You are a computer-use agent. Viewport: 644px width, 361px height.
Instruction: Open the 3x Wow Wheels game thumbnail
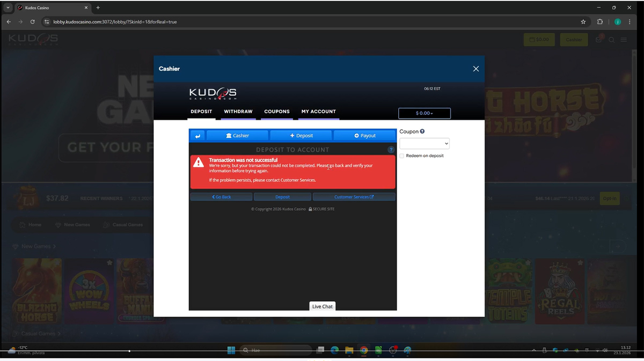(x=89, y=292)
